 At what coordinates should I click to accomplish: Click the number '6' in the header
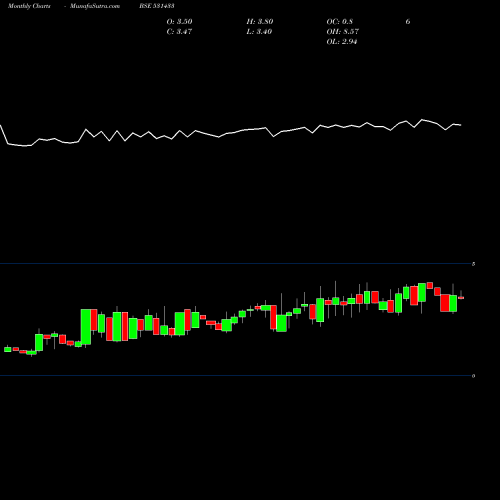pyautogui.click(x=408, y=22)
